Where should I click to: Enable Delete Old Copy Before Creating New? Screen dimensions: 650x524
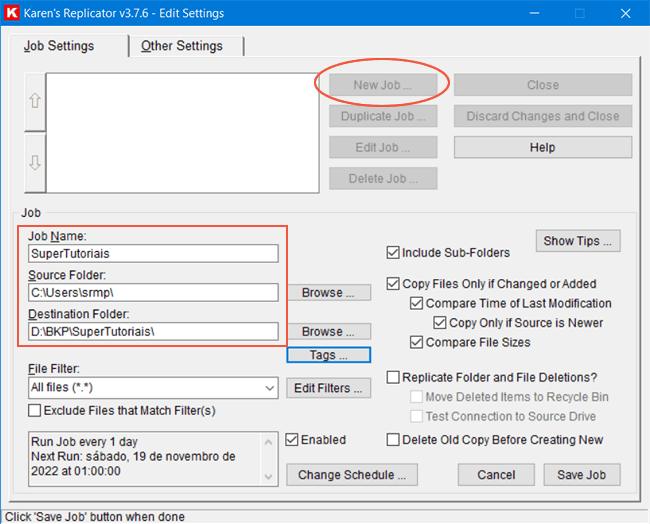[394, 440]
